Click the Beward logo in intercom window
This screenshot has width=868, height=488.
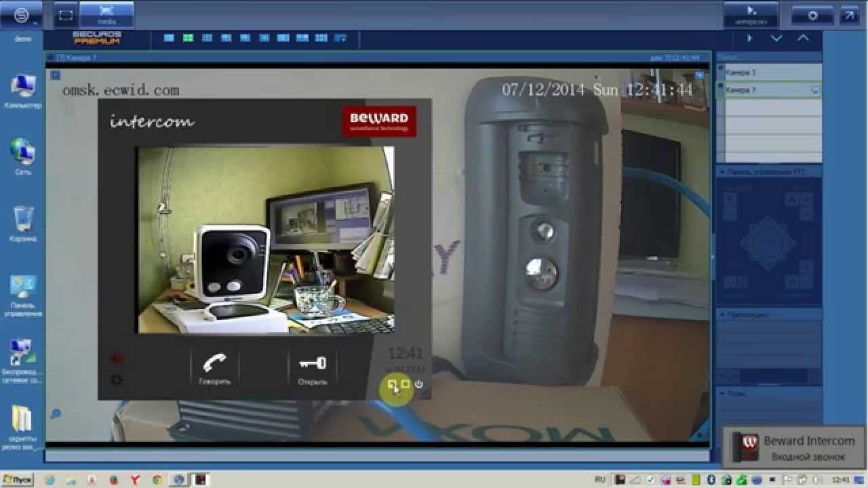tap(379, 121)
